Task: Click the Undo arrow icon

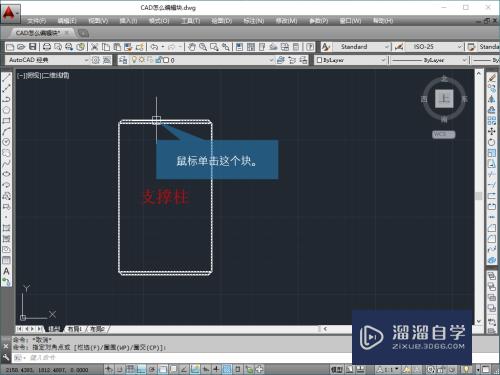Action: click(x=154, y=47)
